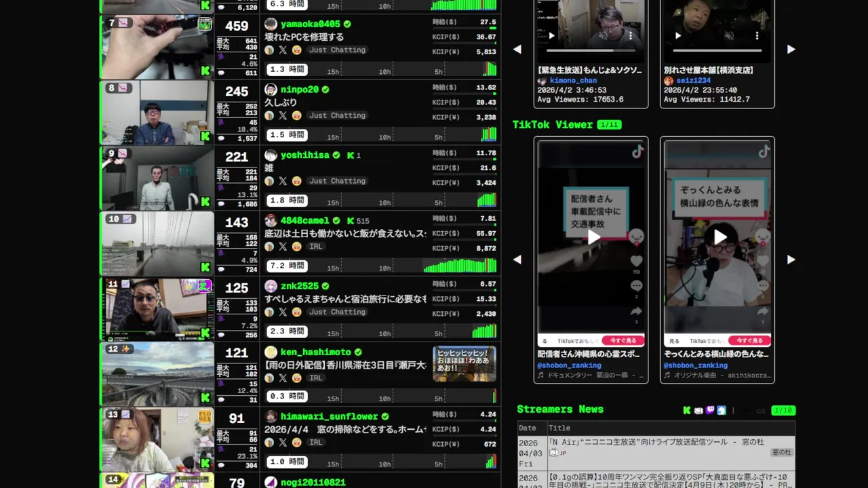Open yamaoka0405's stream thumbnail
868x488 pixels.
(157, 47)
